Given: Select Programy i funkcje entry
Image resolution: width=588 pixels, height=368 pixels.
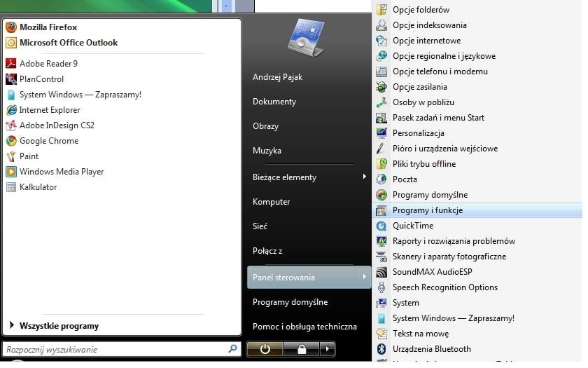Looking at the screenshot, I should [427, 210].
